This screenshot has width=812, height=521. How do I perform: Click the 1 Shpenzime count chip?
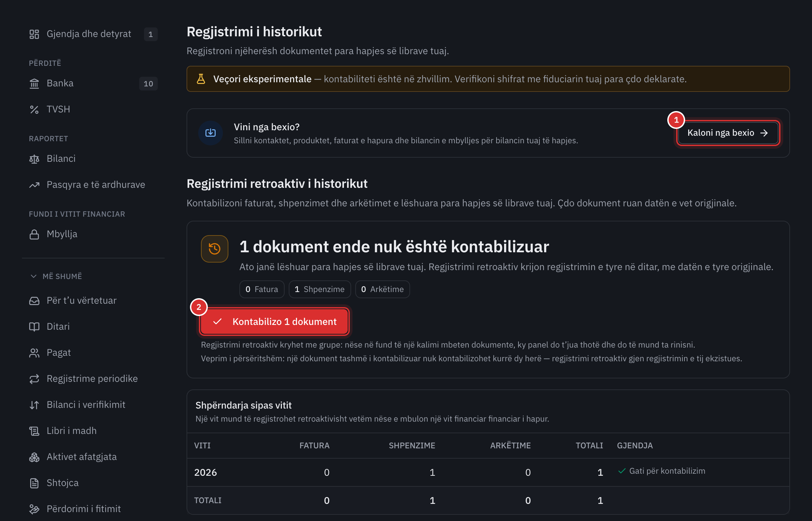(x=320, y=289)
